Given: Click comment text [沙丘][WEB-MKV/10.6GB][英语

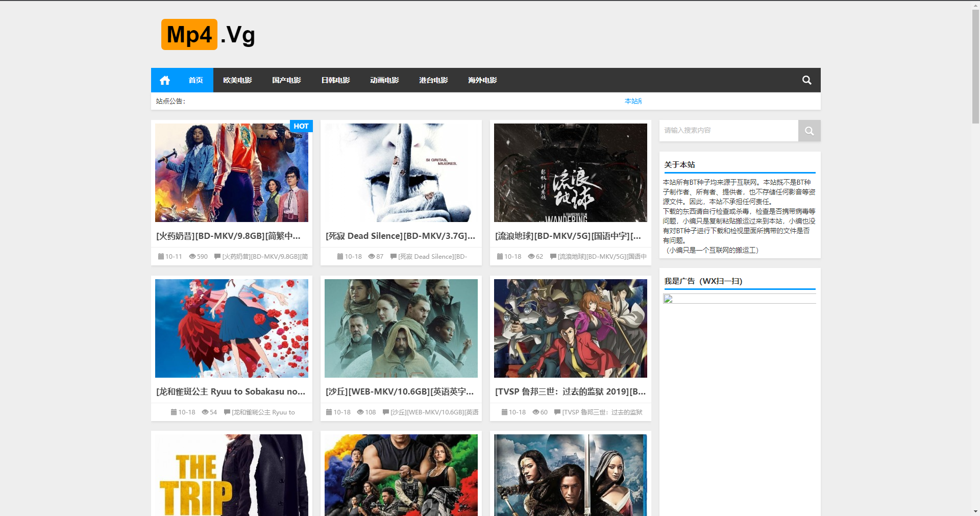Looking at the screenshot, I should (434, 412).
